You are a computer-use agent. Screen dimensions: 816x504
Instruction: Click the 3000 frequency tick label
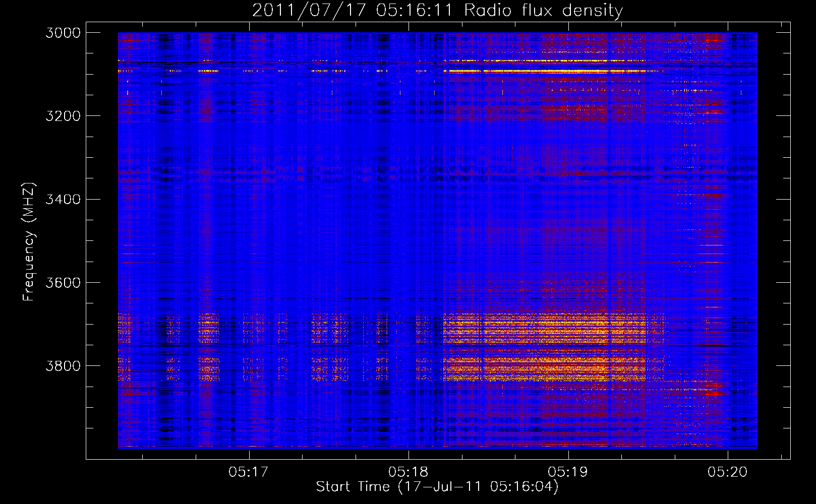tap(63, 33)
